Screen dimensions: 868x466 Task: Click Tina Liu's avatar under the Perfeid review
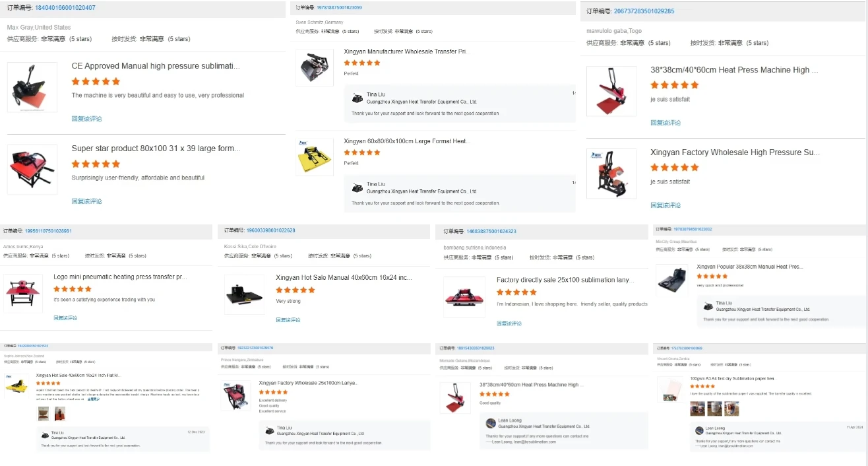[357, 98]
